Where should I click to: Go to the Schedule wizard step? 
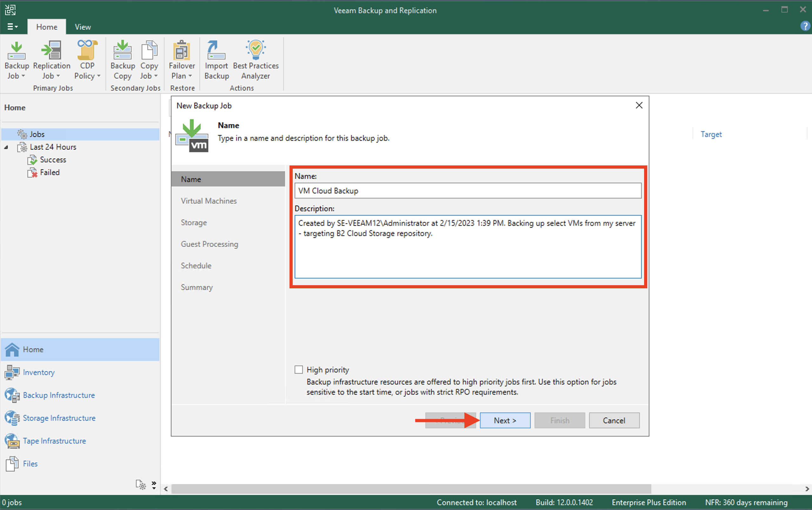pyautogui.click(x=196, y=266)
